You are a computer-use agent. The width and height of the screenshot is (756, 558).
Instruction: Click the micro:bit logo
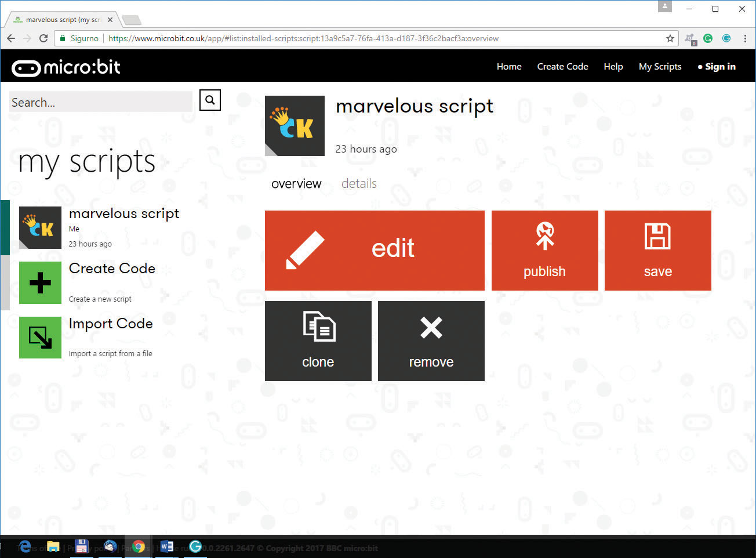tap(66, 67)
